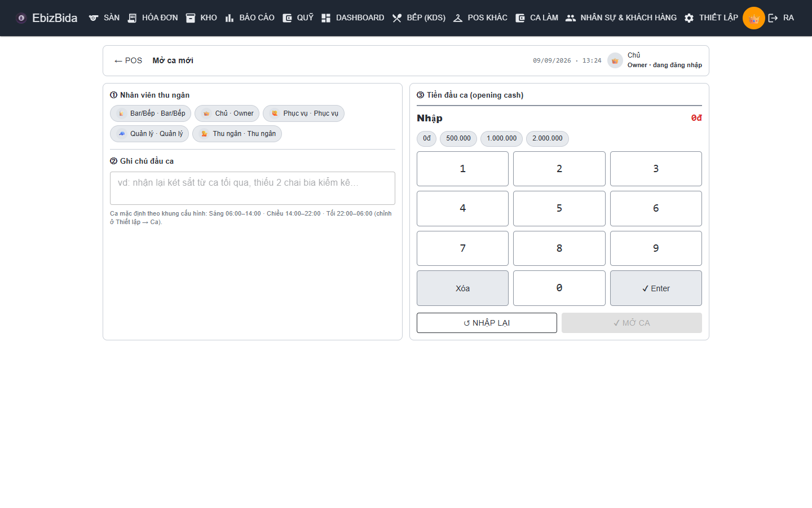Select the Thu ngân cashier chip
Screen dimensions: 812x508
point(237,134)
